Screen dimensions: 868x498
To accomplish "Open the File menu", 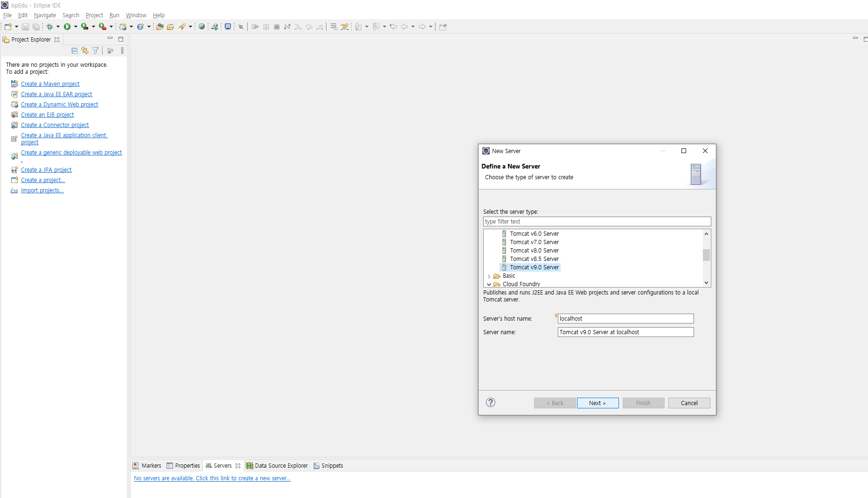I will [x=7, y=15].
